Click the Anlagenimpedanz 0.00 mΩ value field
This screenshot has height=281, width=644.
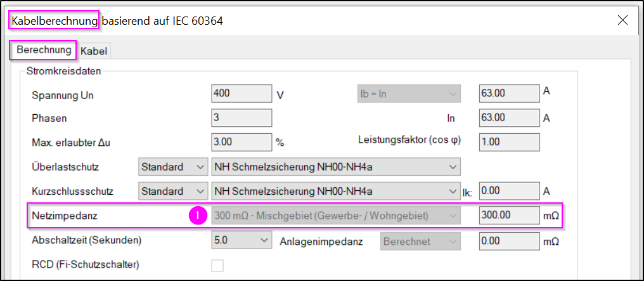point(509,241)
